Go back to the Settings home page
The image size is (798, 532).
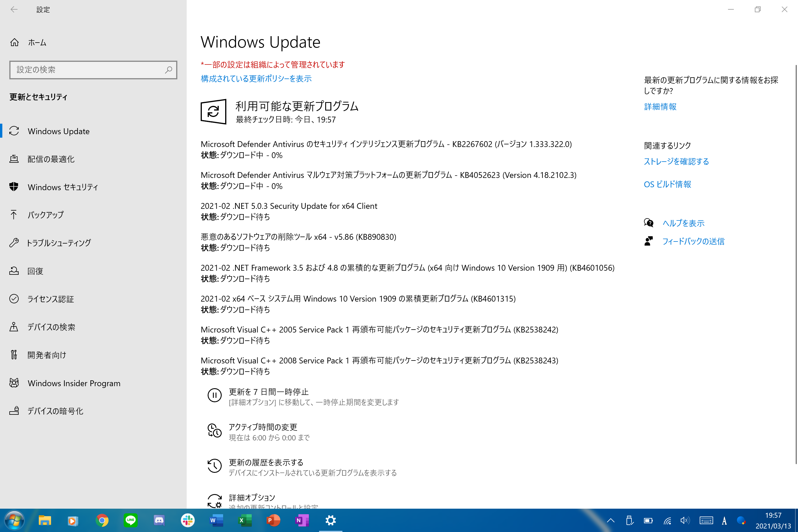[x=14, y=10]
